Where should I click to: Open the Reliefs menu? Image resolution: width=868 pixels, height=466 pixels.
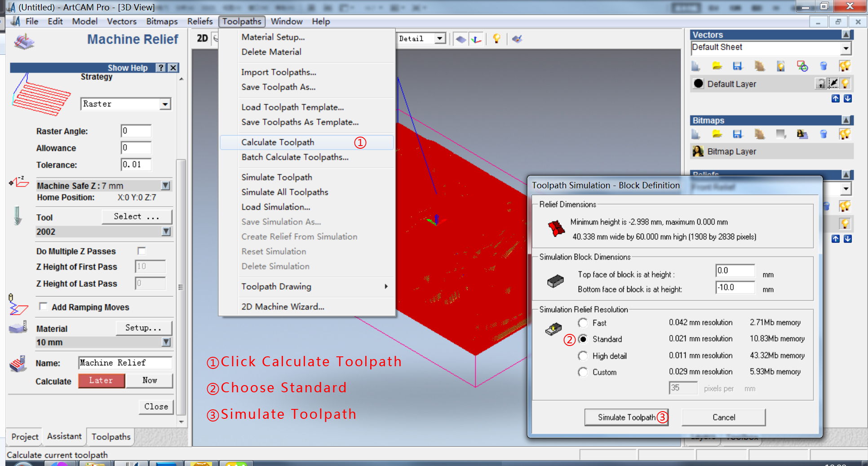pyautogui.click(x=200, y=21)
